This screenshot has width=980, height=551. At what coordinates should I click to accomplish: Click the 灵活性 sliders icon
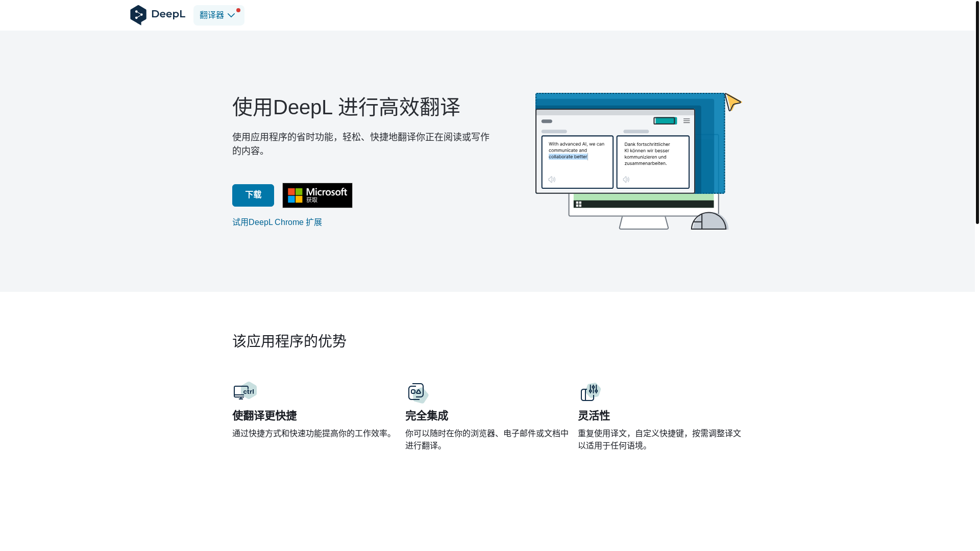point(591,392)
